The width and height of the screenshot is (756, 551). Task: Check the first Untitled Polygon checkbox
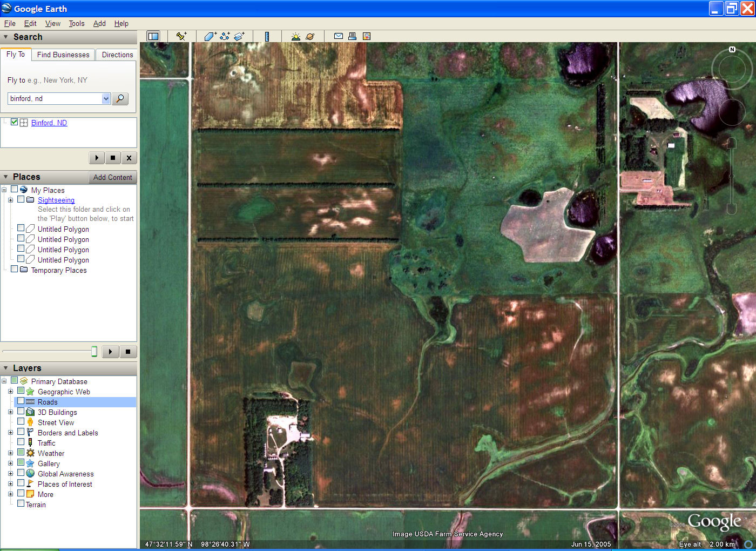[x=21, y=229]
